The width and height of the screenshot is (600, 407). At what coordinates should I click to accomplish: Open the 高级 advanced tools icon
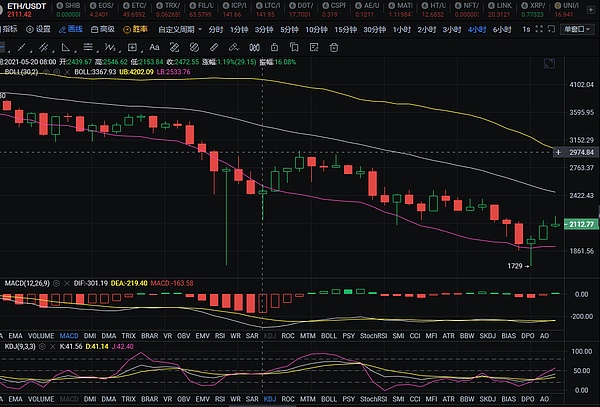click(x=102, y=30)
